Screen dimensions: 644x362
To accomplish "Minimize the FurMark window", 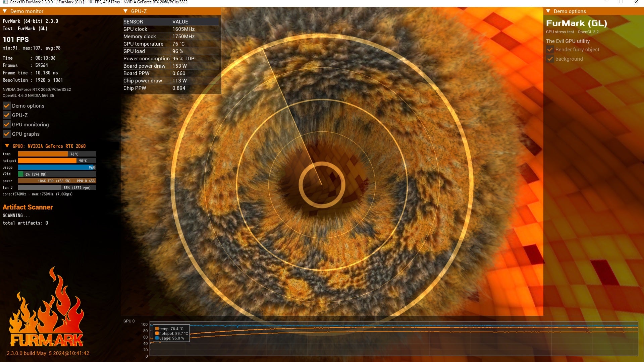I will [606, 2].
